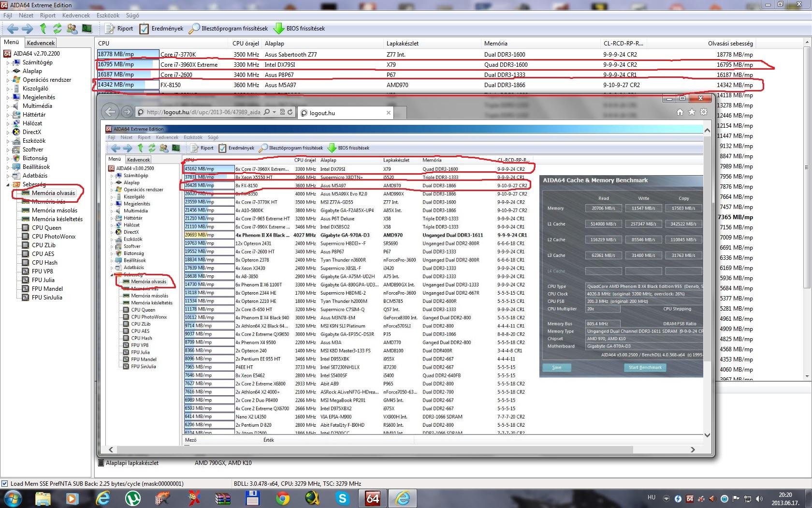The height and width of the screenshot is (508, 812).
Task: Open browser tools with the gear icon
Action: click(x=704, y=112)
